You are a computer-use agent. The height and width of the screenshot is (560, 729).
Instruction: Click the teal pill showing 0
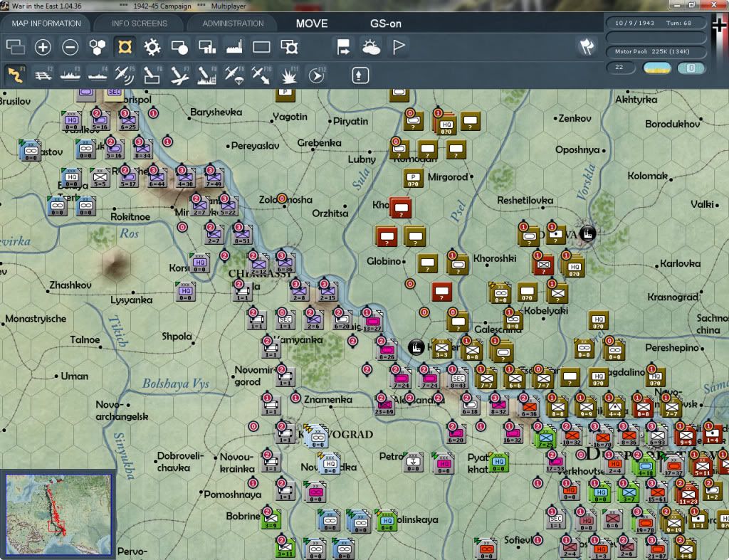[691, 68]
